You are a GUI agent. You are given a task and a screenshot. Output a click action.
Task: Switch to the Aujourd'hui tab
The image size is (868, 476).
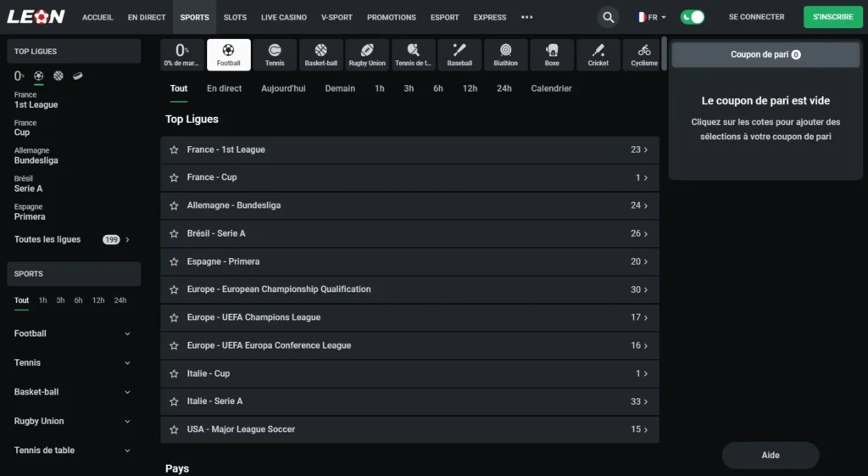(283, 88)
